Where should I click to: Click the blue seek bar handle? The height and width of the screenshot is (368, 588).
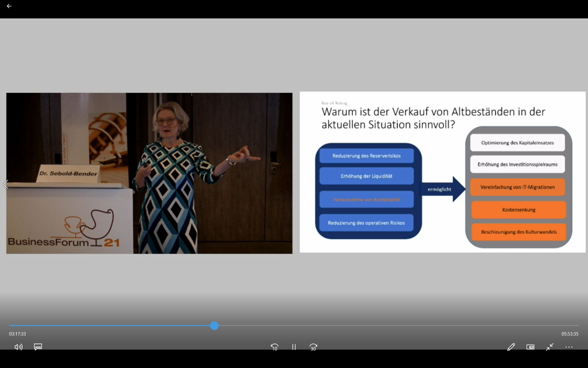[x=214, y=326]
